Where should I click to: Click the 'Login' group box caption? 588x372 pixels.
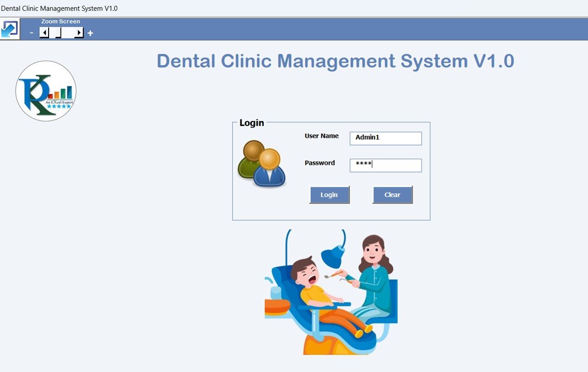click(252, 123)
